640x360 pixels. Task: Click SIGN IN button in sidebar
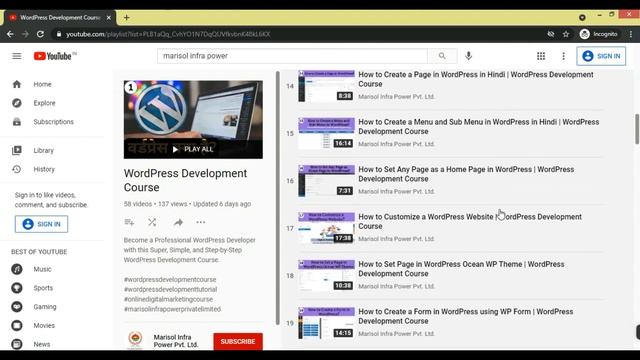[41, 224]
